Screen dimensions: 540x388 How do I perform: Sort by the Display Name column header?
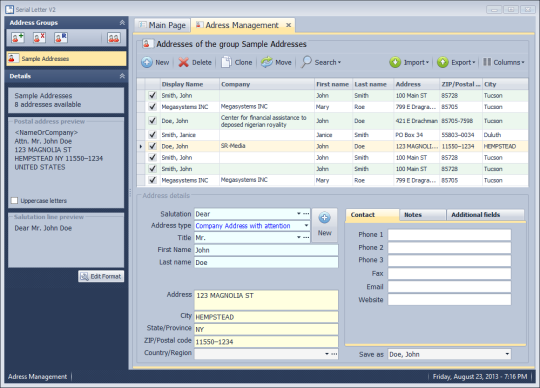(x=190, y=84)
